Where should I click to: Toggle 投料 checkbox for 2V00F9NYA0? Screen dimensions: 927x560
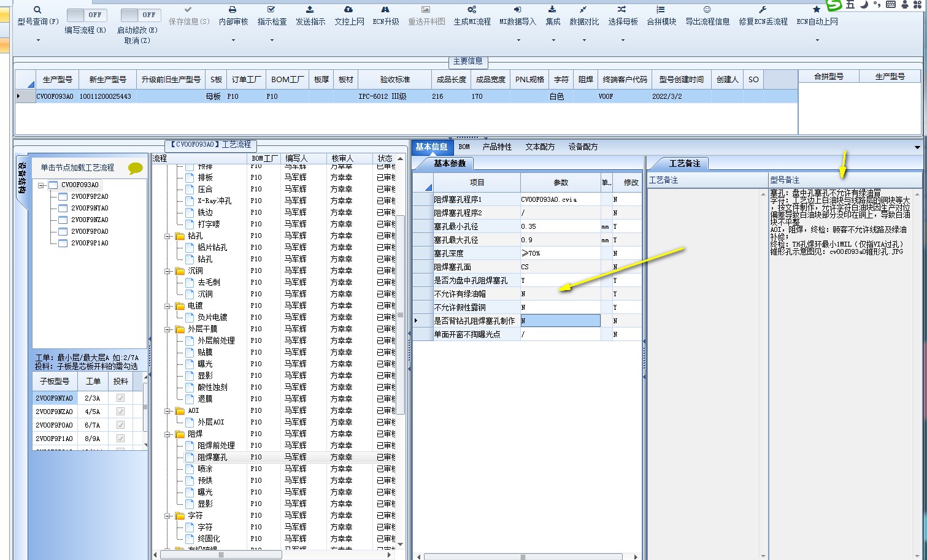click(x=120, y=398)
